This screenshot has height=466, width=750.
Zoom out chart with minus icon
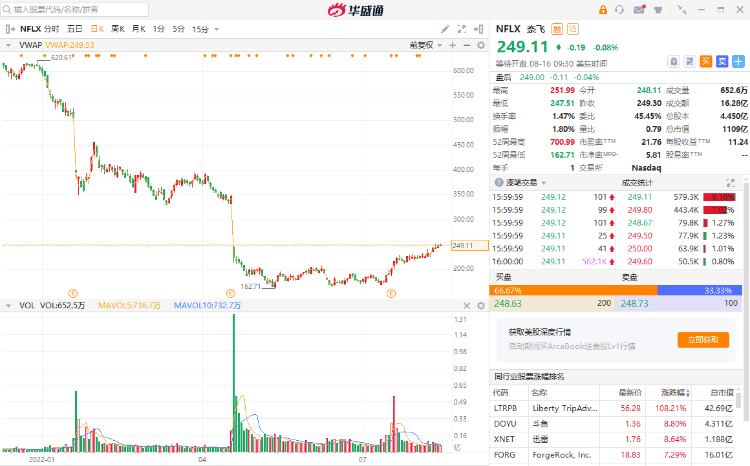[467, 45]
